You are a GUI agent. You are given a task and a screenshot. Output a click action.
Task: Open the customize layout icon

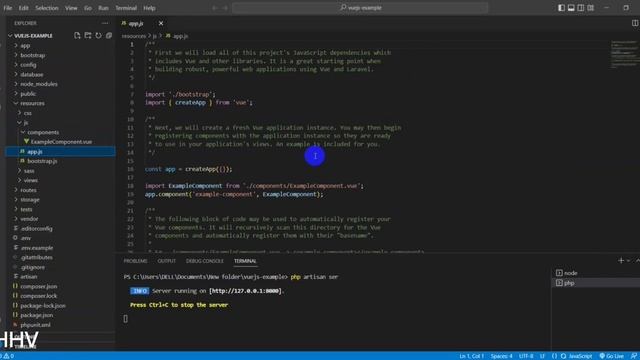pyautogui.click(x=590, y=8)
